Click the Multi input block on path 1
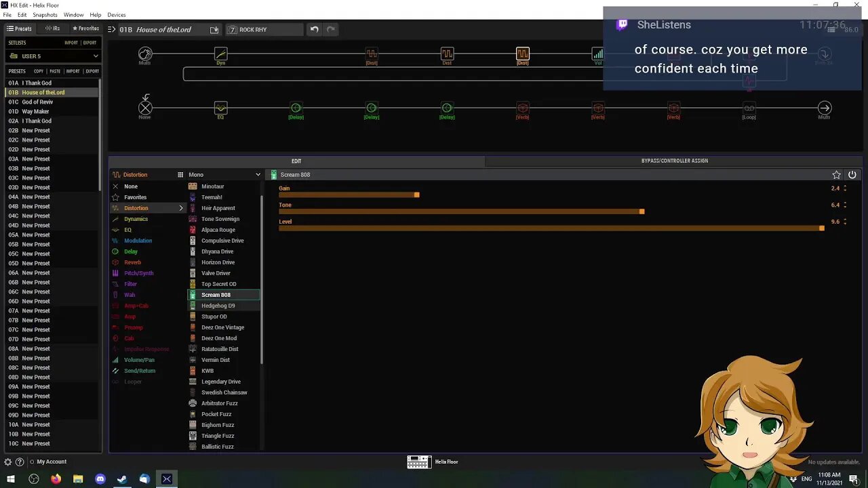The image size is (868, 488). (145, 54)
